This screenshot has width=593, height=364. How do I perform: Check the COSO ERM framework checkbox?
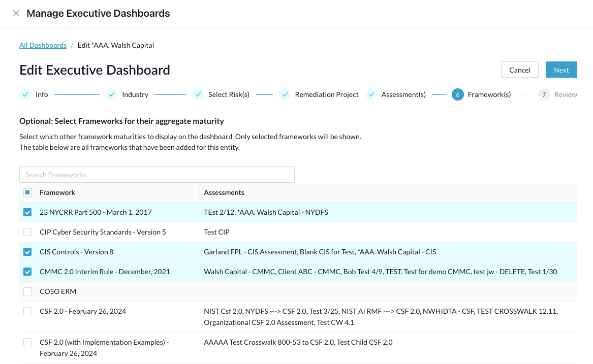point(27,291)
